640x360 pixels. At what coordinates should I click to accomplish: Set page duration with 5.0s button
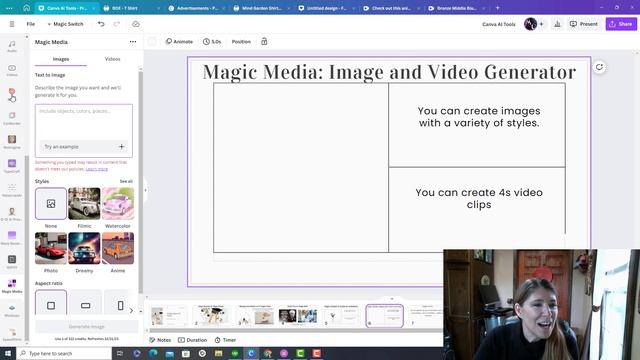(212, 42)
